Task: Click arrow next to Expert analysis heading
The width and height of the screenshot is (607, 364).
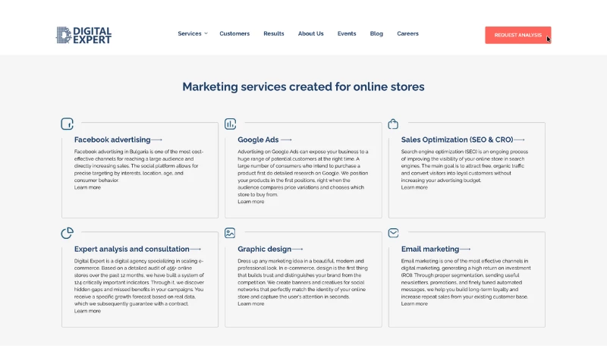Action: pyautogui.click(x=196, y=249)
